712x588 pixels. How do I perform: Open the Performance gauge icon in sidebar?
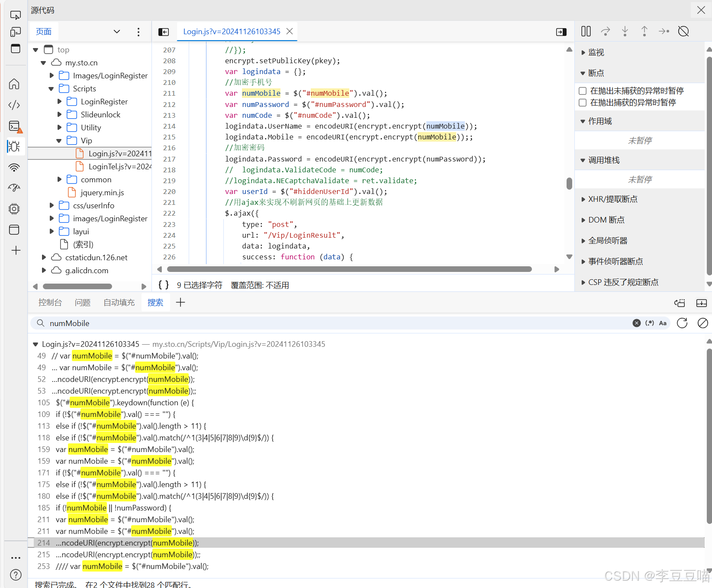(14, 188)
